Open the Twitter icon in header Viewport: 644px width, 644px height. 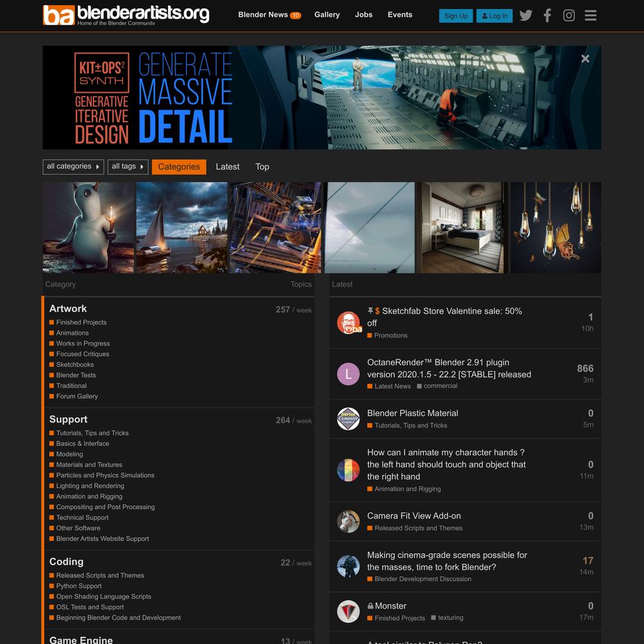pyautogui.click(x=526, y=15)
